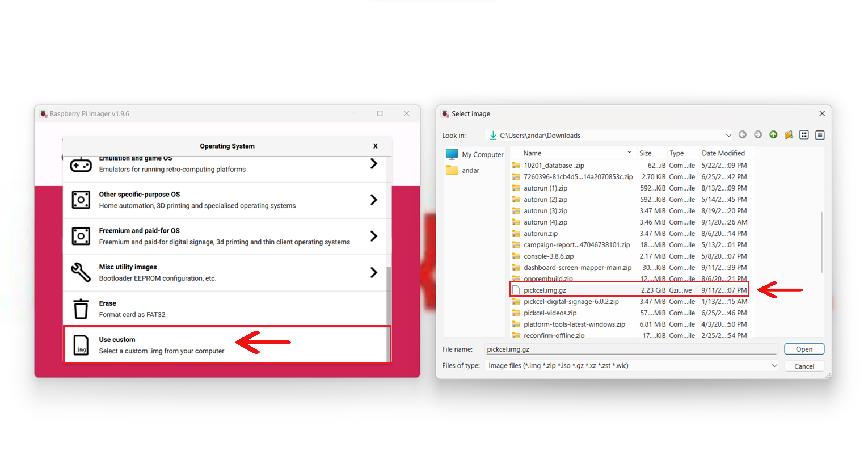Click the File name input field
Screen dimensions: 868x460
pyautogui.click(x=631, y=349)
